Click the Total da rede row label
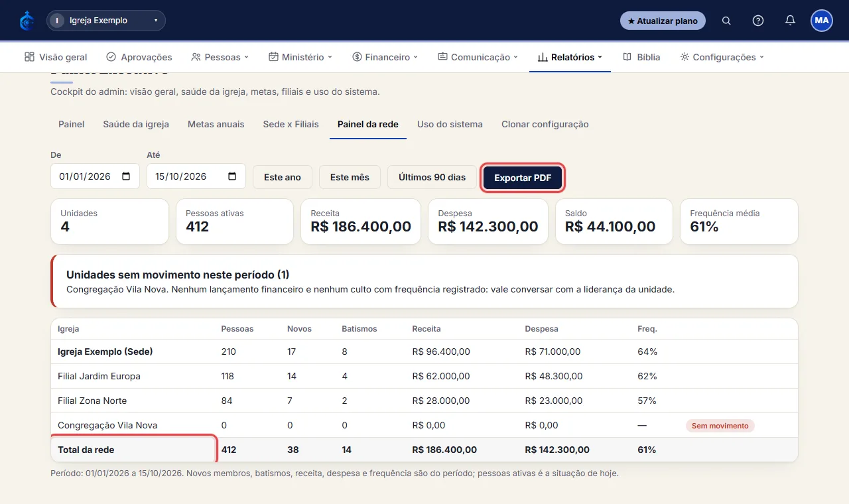 86,450
